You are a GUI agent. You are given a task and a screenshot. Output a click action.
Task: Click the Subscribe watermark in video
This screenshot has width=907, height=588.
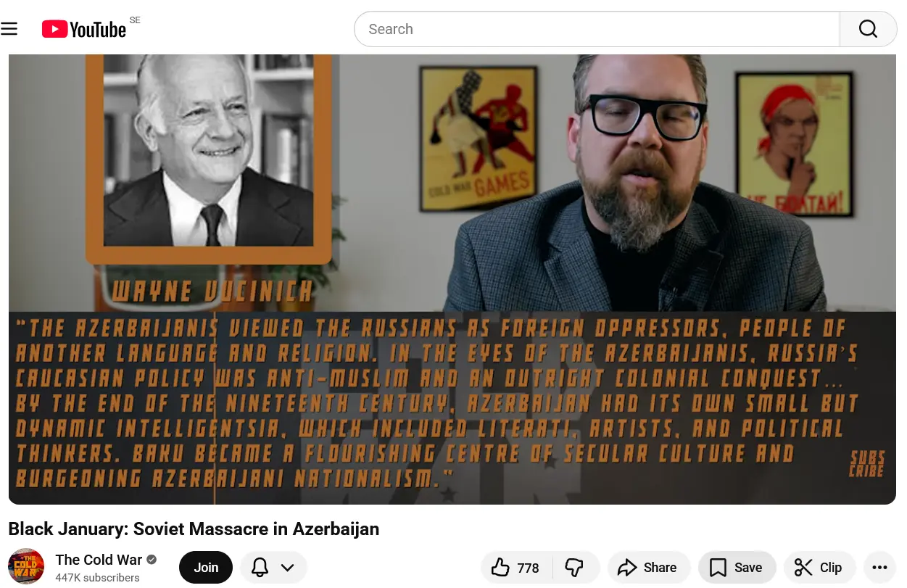pos(867,464)
